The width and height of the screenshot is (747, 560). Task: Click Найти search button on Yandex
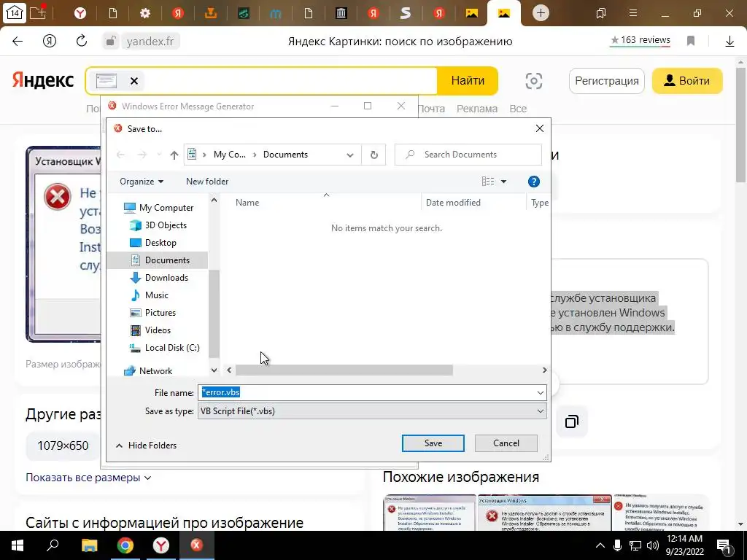pos(468,81)
